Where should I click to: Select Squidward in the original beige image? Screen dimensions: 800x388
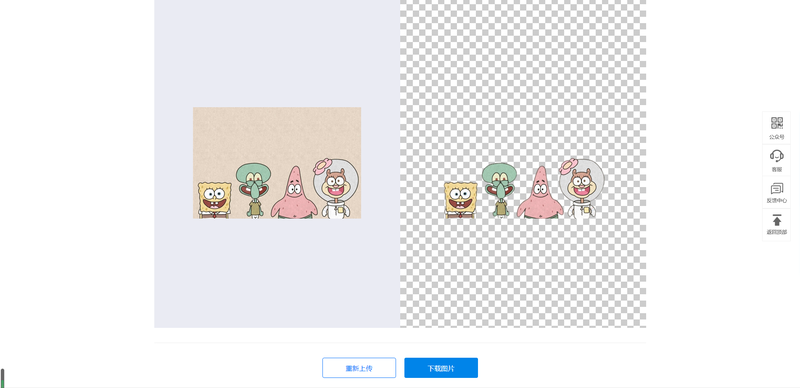coord(253,189)
